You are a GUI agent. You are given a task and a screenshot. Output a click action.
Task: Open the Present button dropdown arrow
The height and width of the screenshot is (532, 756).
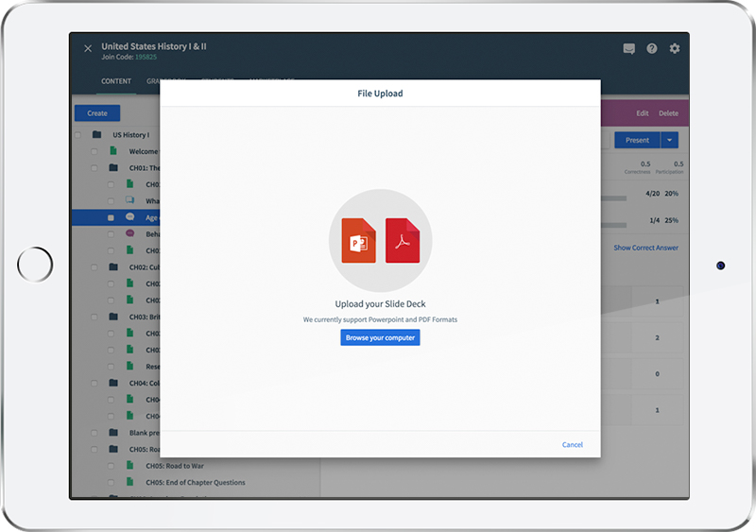tap(670, 140)
